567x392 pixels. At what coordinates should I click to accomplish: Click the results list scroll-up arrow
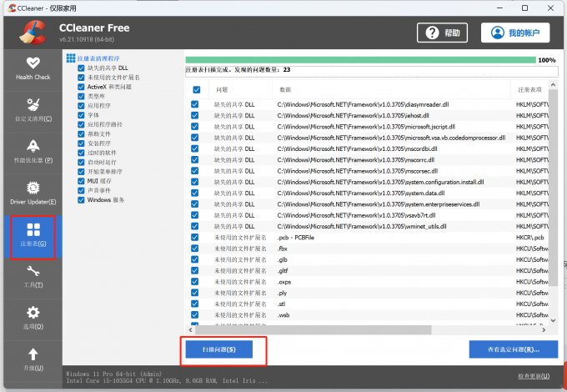pos(553,84)
